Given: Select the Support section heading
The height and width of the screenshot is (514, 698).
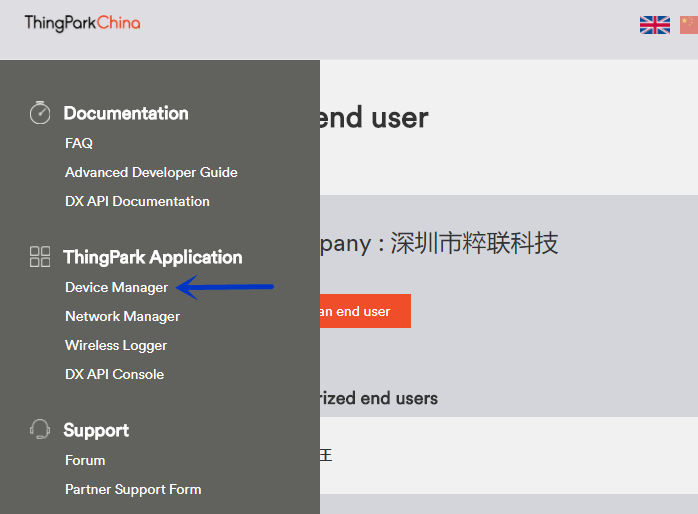Looking at the screenshot, I should pos(96,430).
